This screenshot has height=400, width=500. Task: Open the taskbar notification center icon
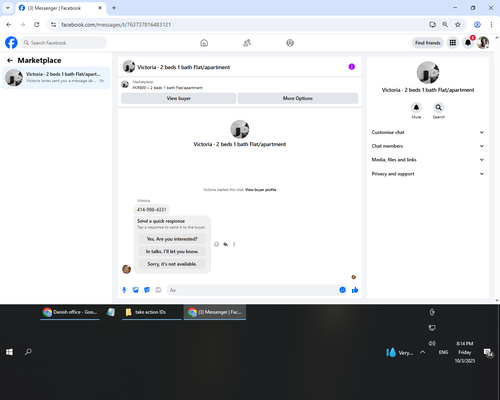(x=489, y=352)
